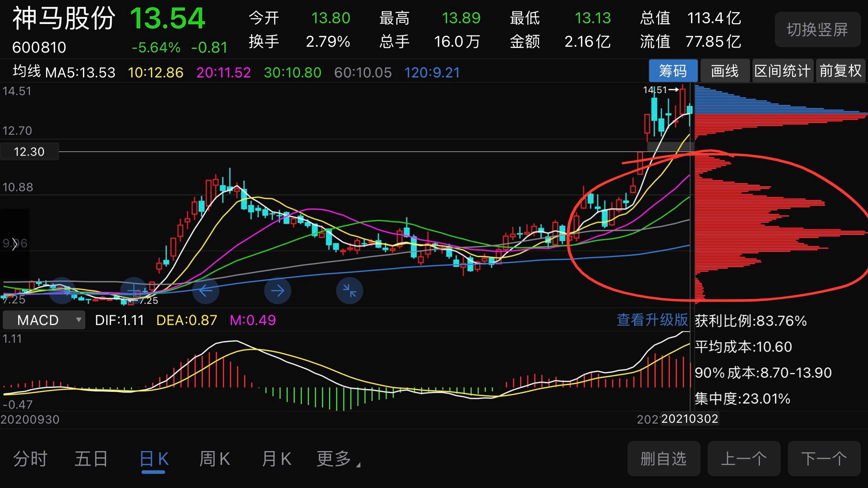Click the 90%成本:8.70-13.90 text

[763, 372]
